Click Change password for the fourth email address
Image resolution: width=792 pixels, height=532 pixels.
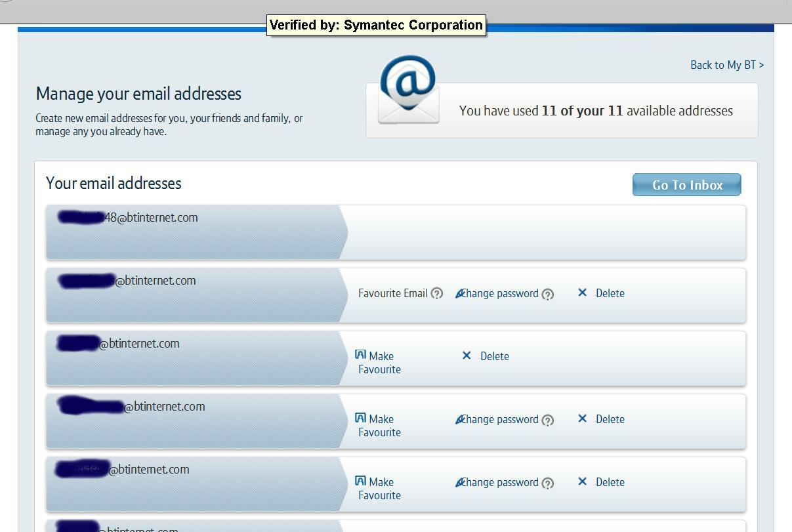click(x=499, y=420)
